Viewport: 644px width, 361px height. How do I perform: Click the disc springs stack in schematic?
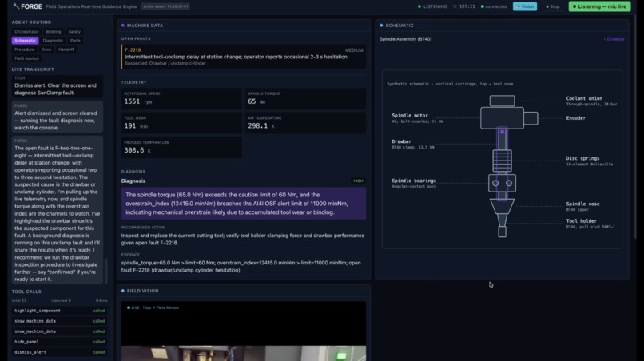click(x=502, y=161)
